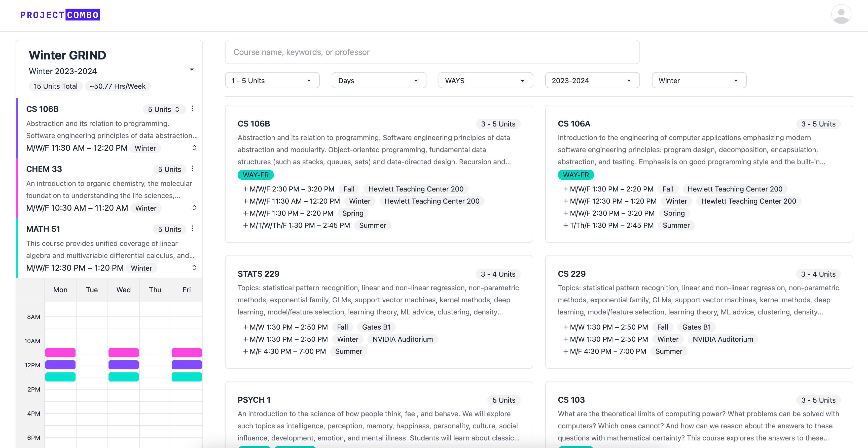868x448 pixels.
Task: Add CS 229 Summer M/F section
Action: (x=566, y=351)
